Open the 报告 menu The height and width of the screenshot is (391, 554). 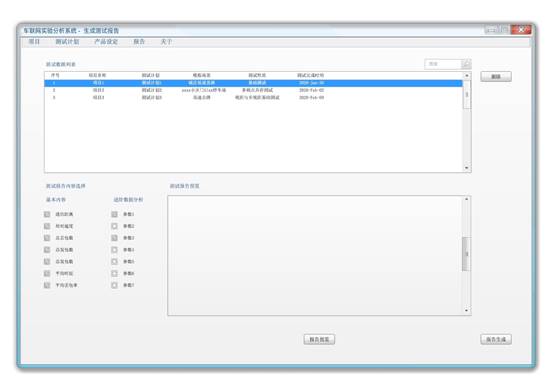click(x=139, y=42)
